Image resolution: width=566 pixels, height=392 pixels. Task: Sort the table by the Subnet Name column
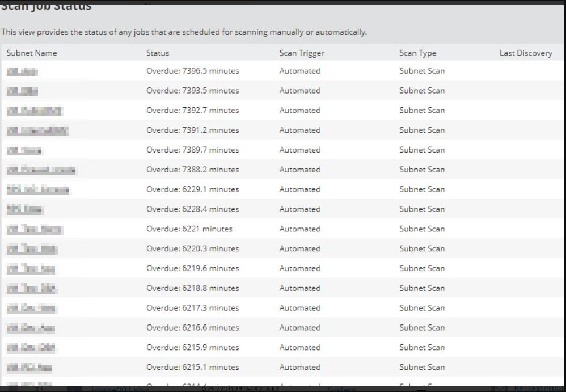pyautogui.click(x=31, y=53)
